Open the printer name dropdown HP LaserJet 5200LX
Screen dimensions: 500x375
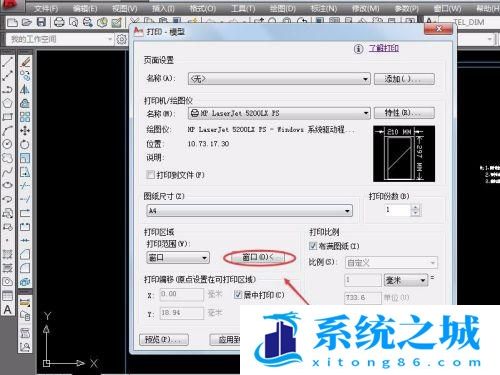279,113
